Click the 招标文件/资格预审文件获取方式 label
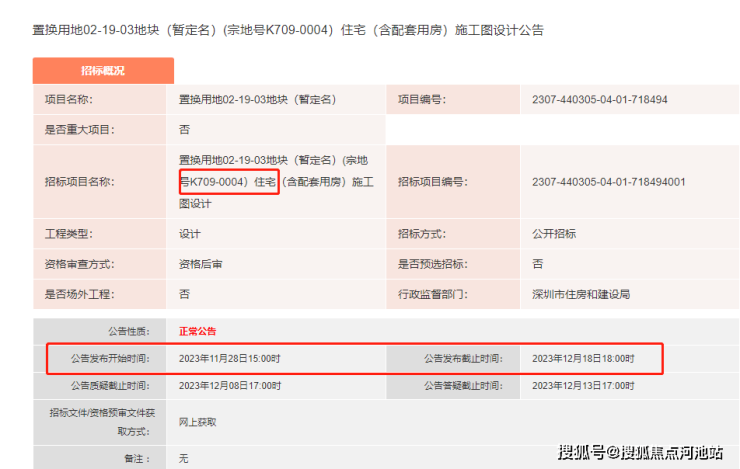The image size is (740, 469). pyautogui.click(x=102, y=422)
